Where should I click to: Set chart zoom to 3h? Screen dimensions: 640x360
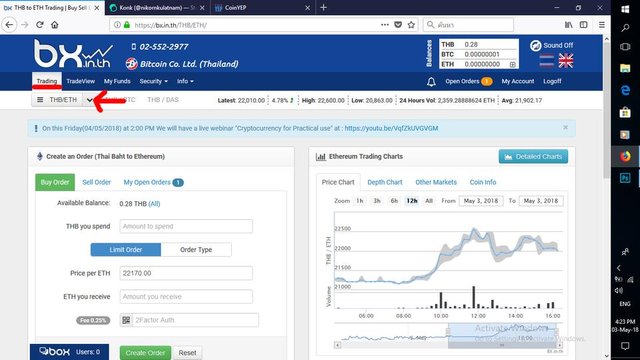377,201
